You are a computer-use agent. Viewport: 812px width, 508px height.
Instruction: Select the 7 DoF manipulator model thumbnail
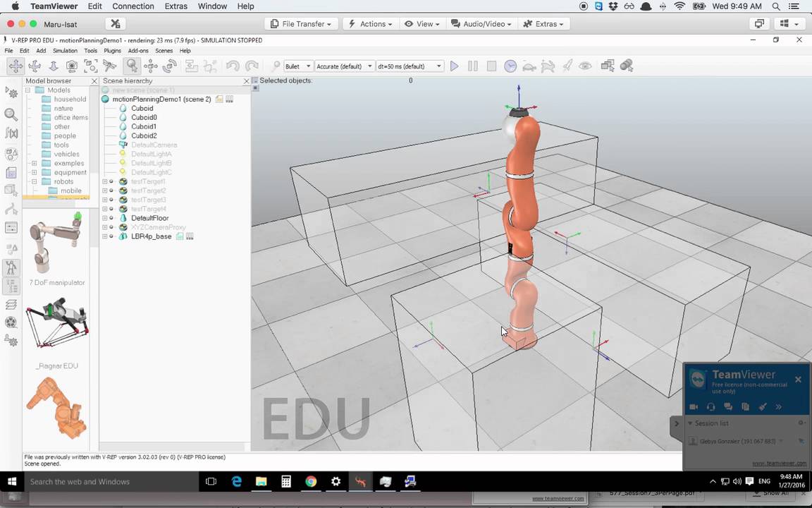pyautogui.click(x=56, y=243)
